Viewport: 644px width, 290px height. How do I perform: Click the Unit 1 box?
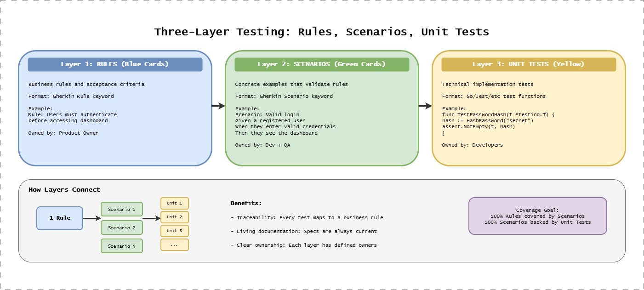(175, 203)
